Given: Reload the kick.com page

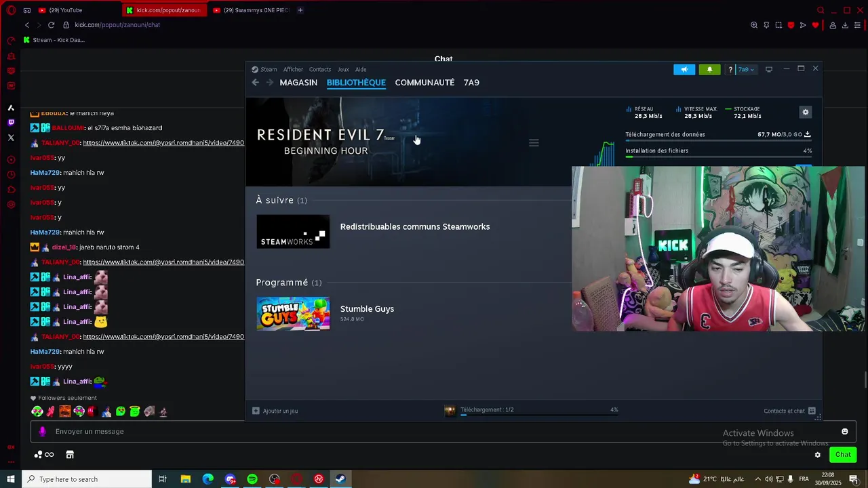Looking at the screenshot, I should [51, 25].
